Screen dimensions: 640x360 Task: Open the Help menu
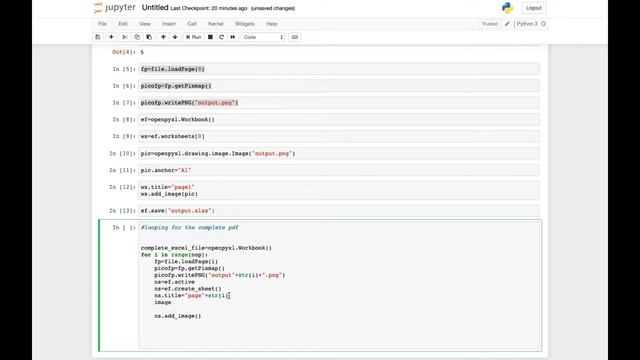[x=272, y=24]
